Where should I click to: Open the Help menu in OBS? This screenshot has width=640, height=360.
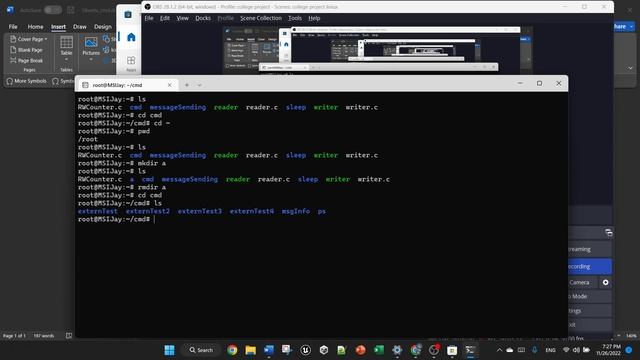pyautogui.click(x=314, y=18)
